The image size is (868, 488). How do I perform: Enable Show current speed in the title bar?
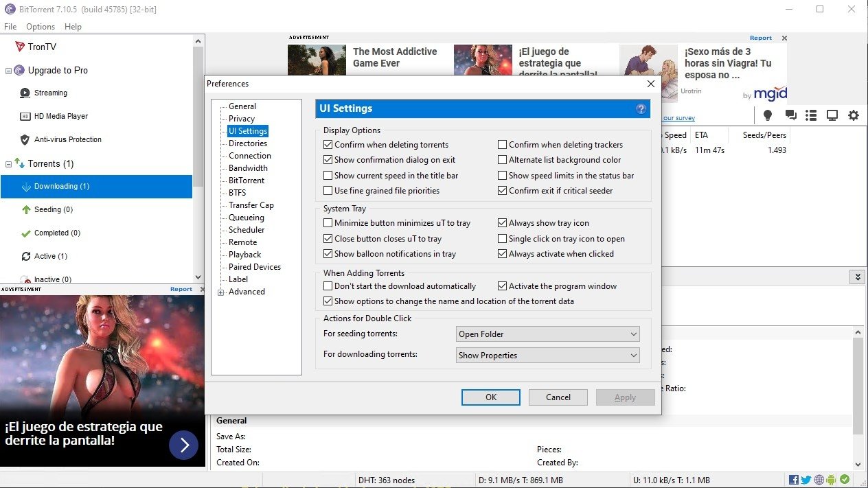(x=328, y=176)
